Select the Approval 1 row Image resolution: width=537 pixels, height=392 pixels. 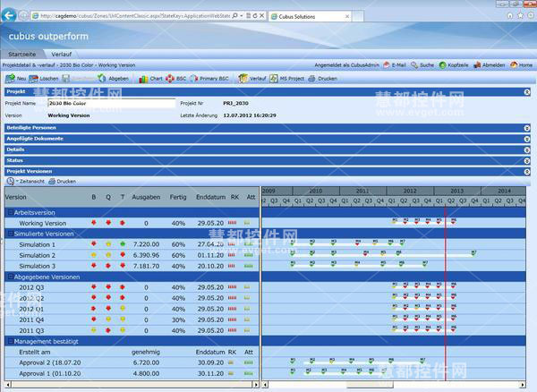point(132,373)
